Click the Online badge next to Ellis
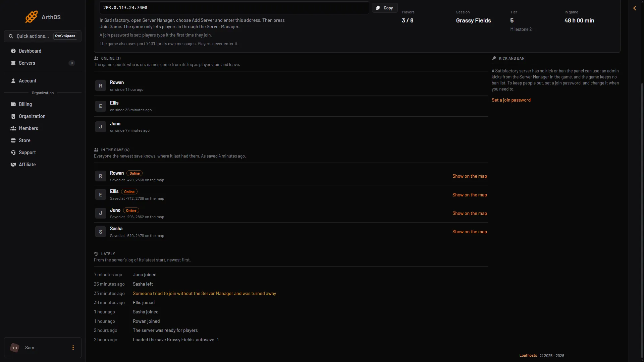644x362 pixels. pos(129,192)
